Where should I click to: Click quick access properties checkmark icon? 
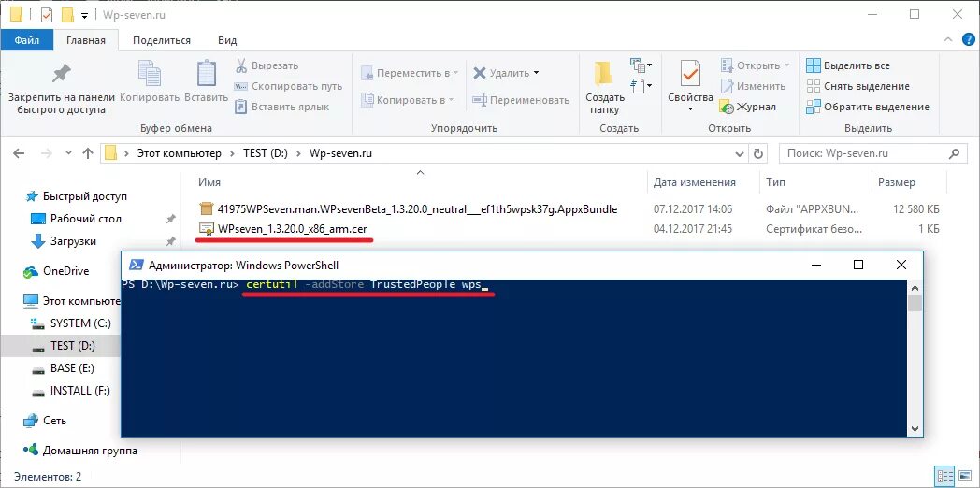click(x=46, y=14)
